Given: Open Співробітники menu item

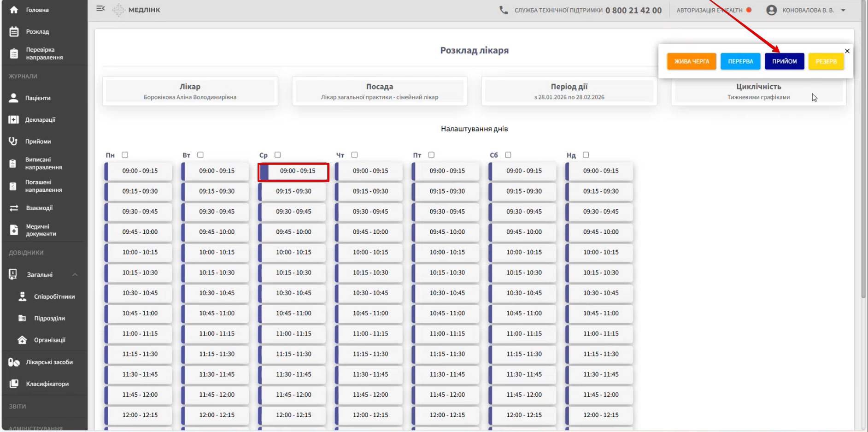Looking at the screenshot, I should (54, 296).
